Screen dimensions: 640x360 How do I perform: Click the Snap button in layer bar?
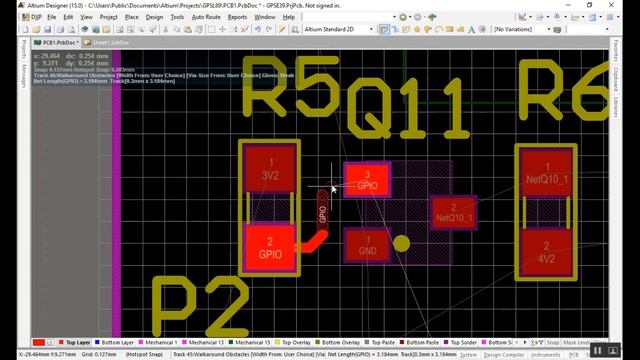(x=553, y=342)
